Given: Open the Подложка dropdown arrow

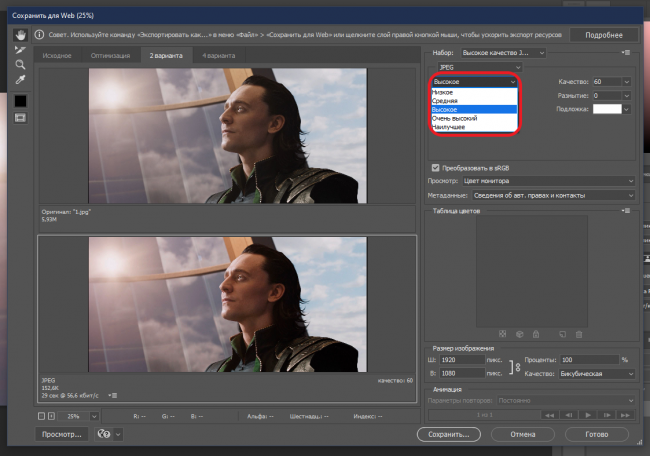Looking at the screenshot, I should pyautogui.click(x=626, y=109).
